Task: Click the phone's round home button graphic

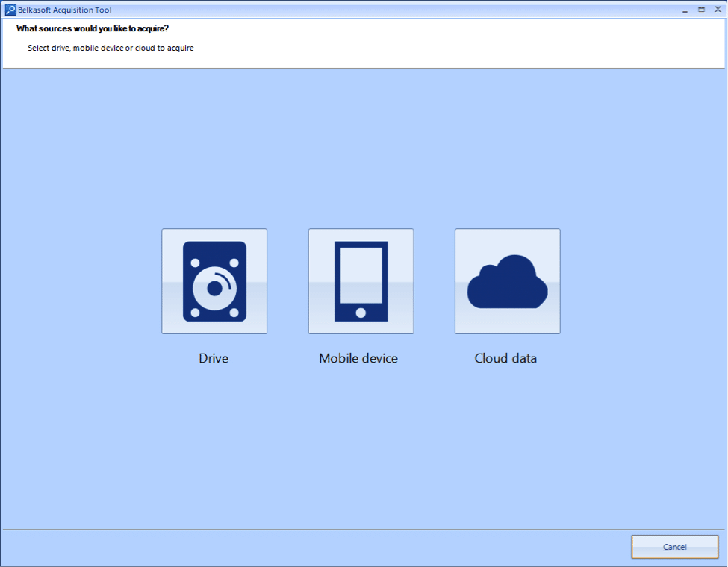Action: click(361, 313)
